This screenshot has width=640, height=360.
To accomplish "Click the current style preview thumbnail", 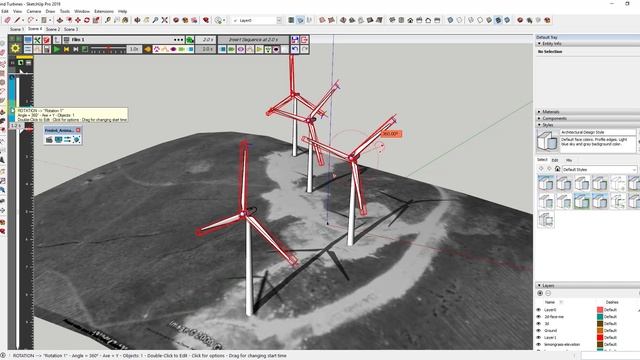I will (547, 141).
